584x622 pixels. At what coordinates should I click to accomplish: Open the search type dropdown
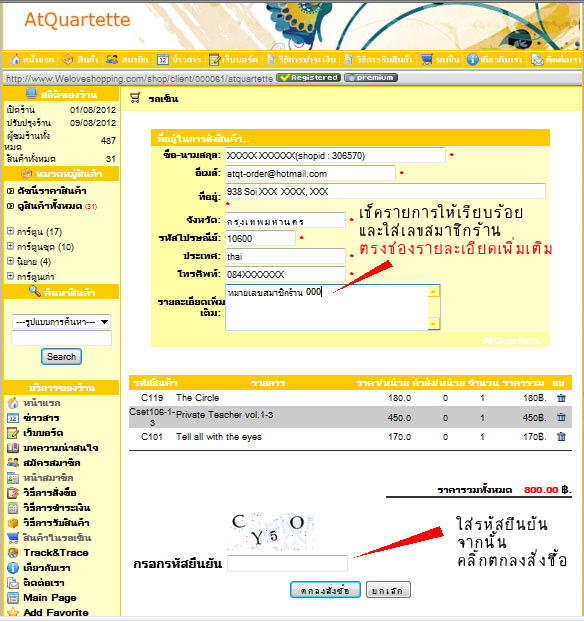click(61, 322)
